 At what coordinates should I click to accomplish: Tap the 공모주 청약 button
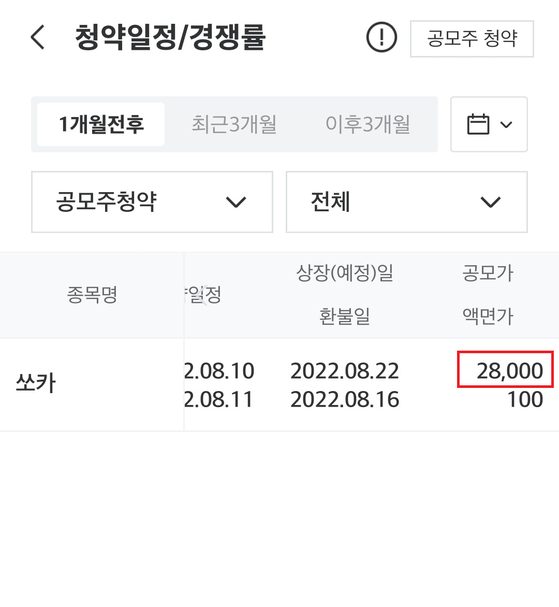(472, 39)
